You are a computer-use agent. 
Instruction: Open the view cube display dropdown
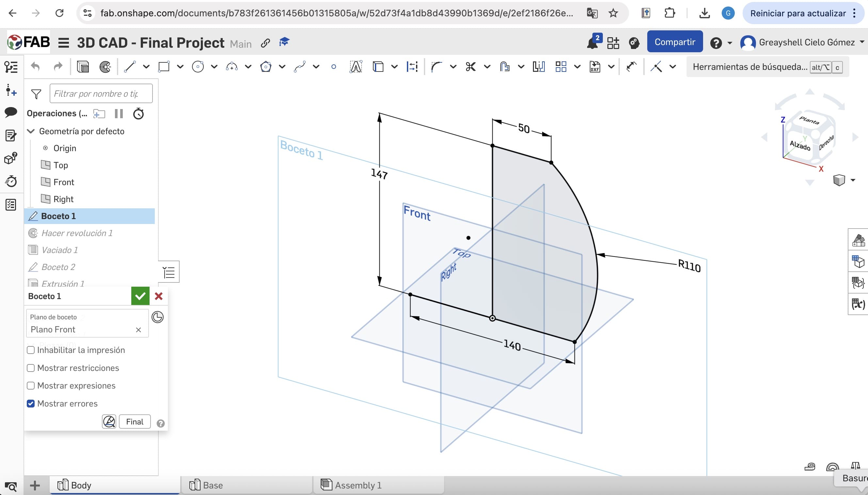pyautogui.click(x=853, y=180)
